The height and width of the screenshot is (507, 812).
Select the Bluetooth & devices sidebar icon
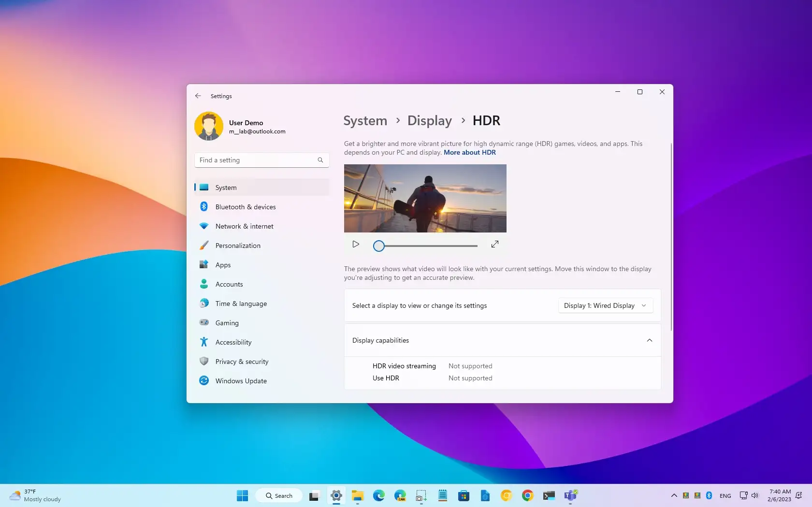click(204, 206)
